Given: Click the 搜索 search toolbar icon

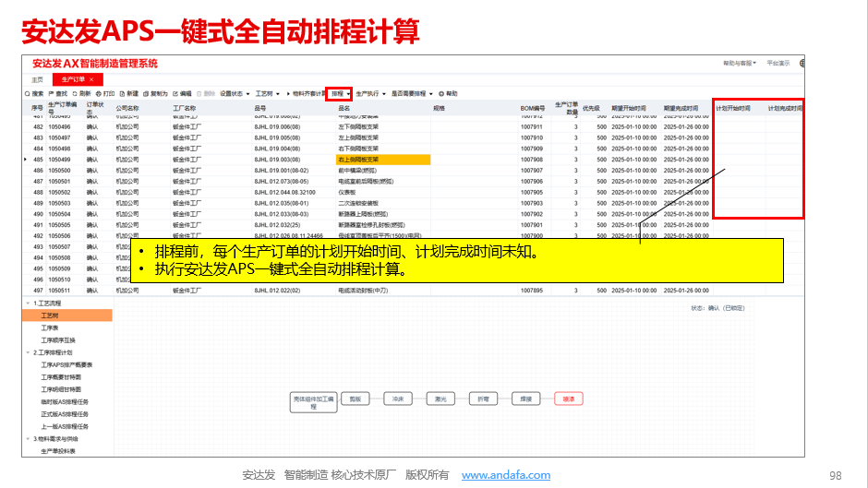Looking at the screenshot, I should point(27,93).
